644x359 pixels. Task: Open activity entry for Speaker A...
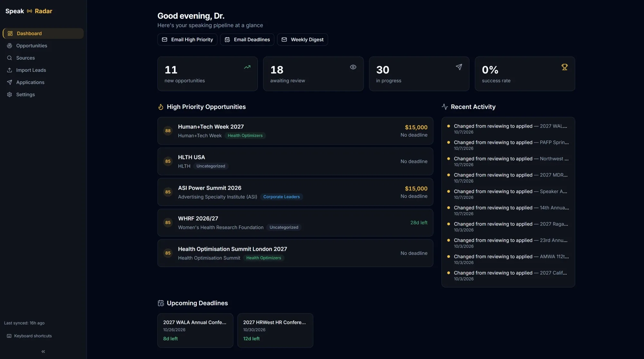point(508,194)
